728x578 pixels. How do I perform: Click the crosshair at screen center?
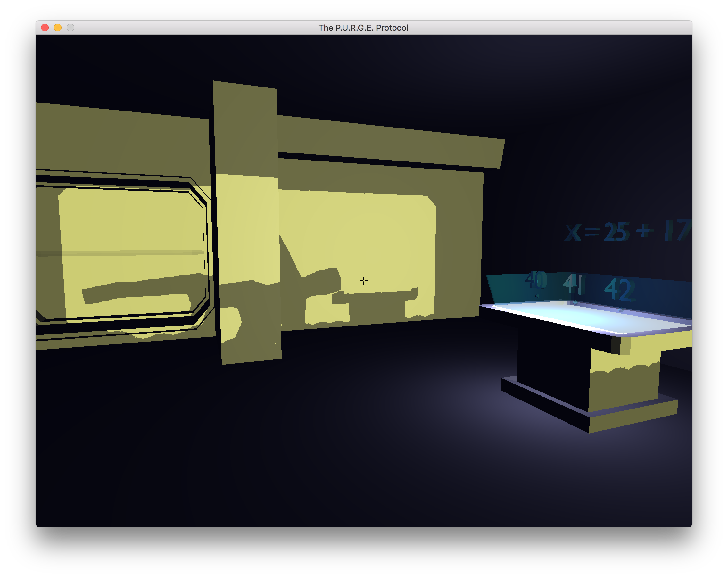[364, 281]
